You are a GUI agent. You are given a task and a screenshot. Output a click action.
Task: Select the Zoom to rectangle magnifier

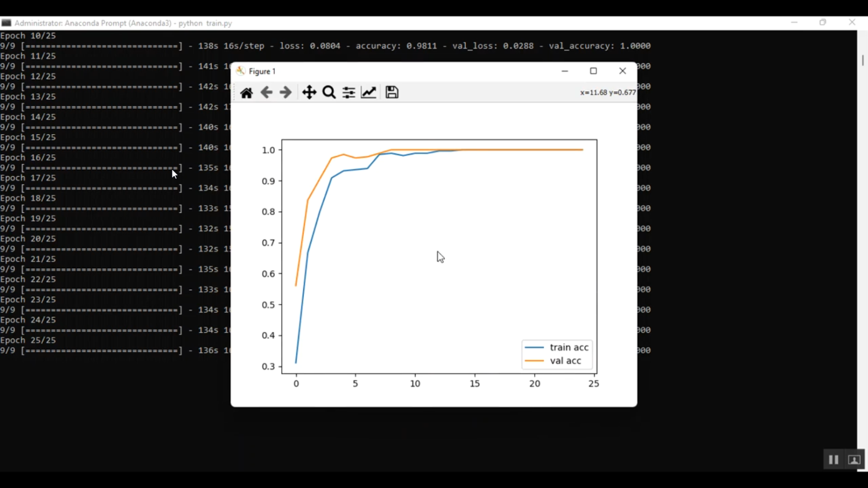(329, 93)
